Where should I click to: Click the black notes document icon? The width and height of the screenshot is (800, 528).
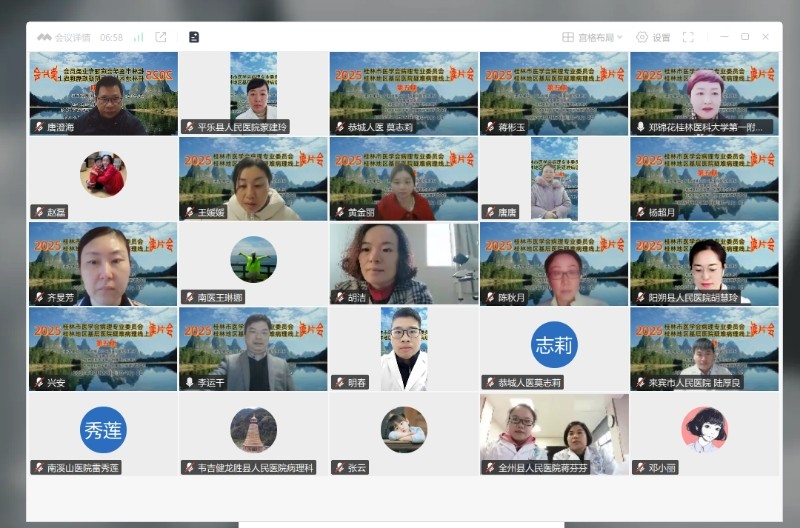coord(194,37)
